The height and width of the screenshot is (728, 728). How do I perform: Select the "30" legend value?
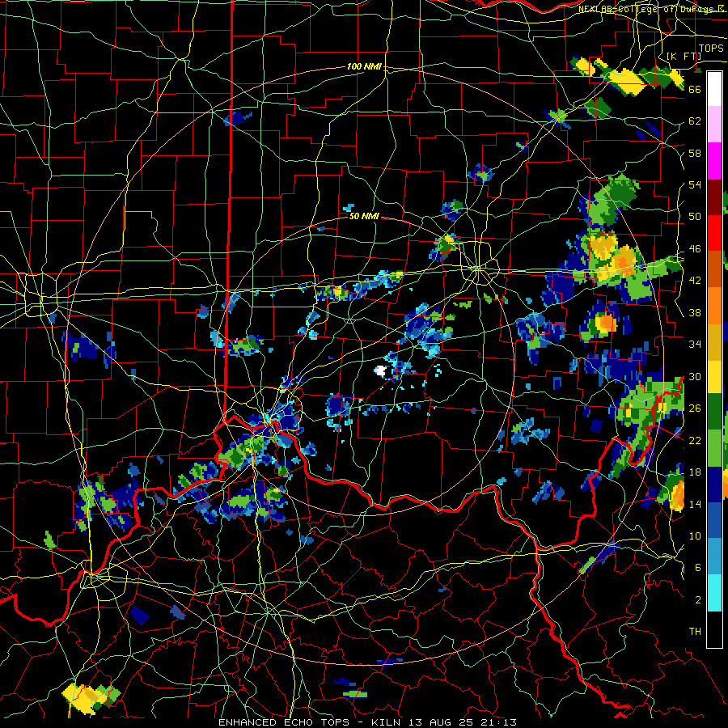click(695, 376)
